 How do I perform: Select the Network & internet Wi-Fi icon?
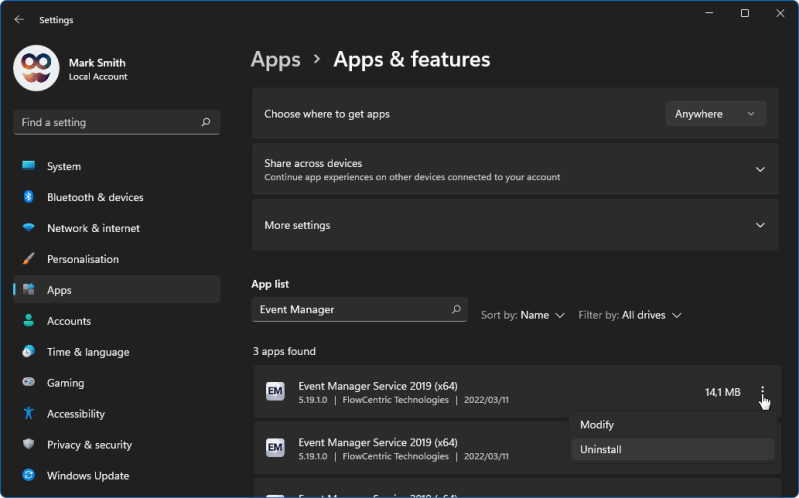tap(29, 227)
